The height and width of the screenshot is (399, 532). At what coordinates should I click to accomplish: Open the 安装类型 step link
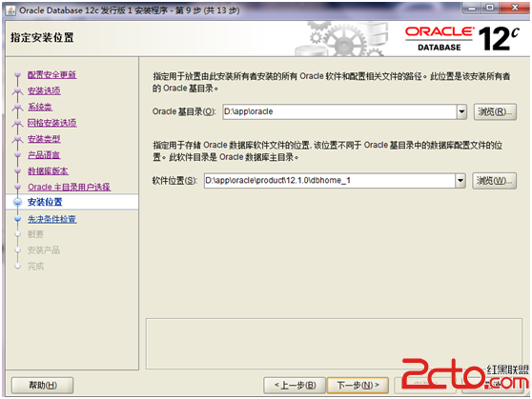click(x=44, y=139)
